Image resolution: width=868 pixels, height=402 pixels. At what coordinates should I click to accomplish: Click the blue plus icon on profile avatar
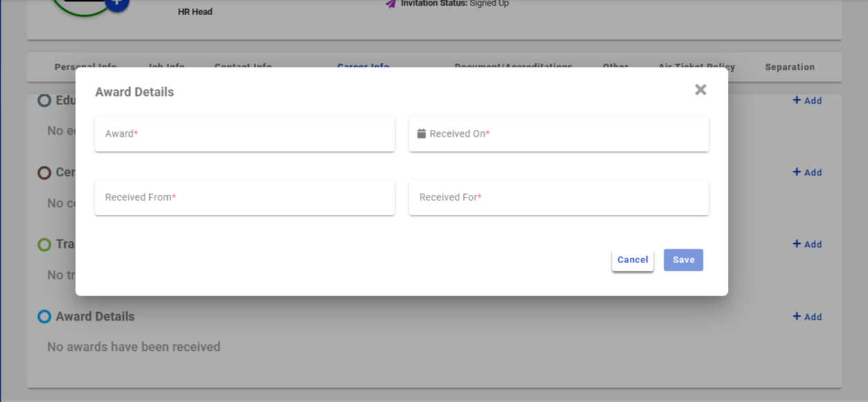pyautogui.click(x=117, y=3)
